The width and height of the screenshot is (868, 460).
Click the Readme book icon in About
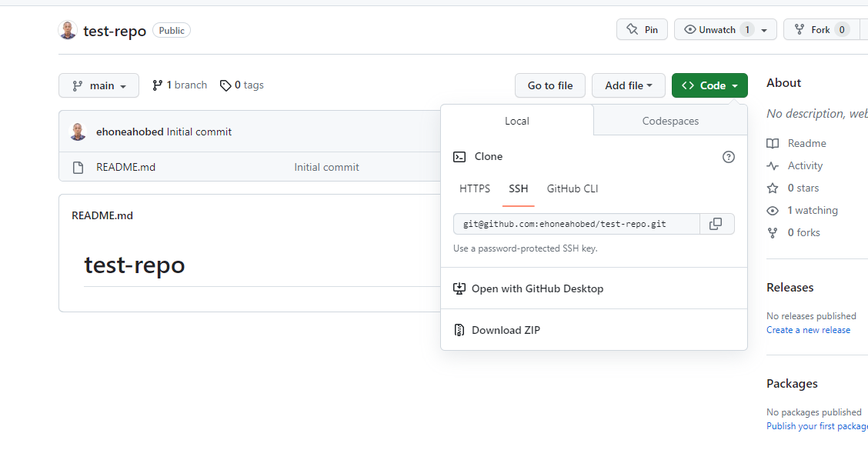773,143
